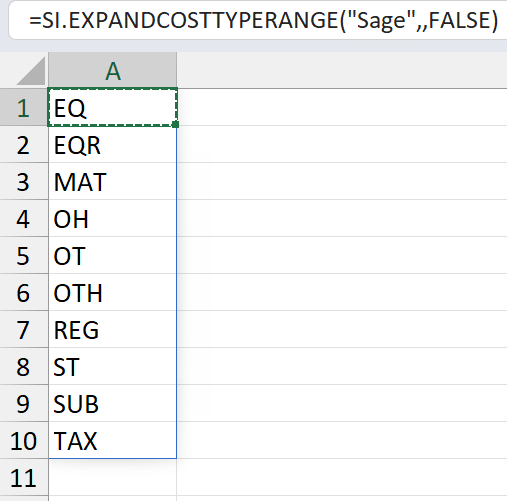Click the formula bar text
The width and height of the screenshot is (507, 501).
263,21
